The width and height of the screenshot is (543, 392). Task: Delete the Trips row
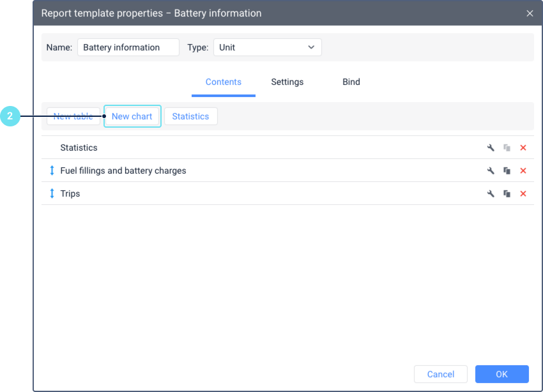point(523,194)
